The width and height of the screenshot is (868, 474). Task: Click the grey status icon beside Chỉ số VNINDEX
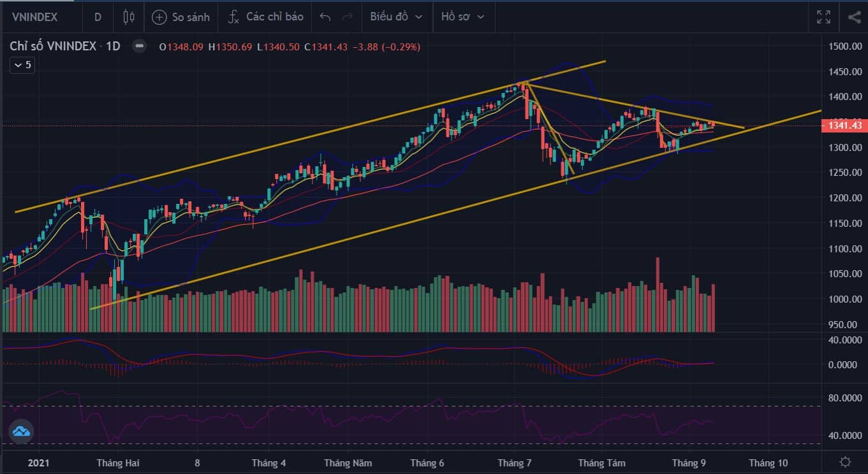140,47
